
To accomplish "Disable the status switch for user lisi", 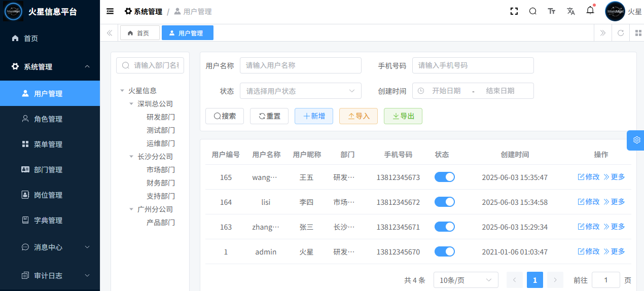I will coord(445,202).
